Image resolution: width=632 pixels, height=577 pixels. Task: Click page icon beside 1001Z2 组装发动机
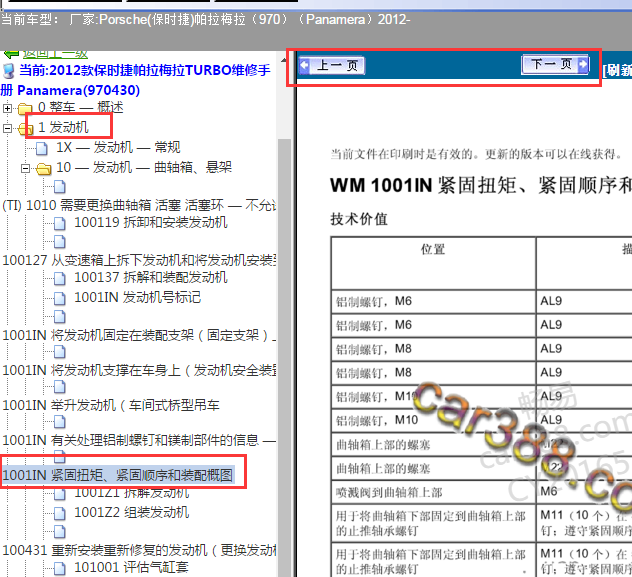tap(60, 514)
